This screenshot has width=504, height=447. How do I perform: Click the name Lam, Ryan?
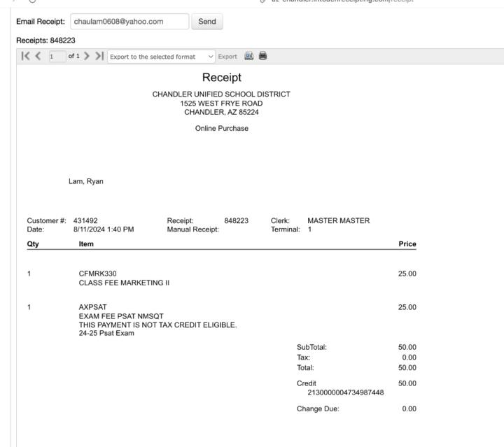pos(86,181)
